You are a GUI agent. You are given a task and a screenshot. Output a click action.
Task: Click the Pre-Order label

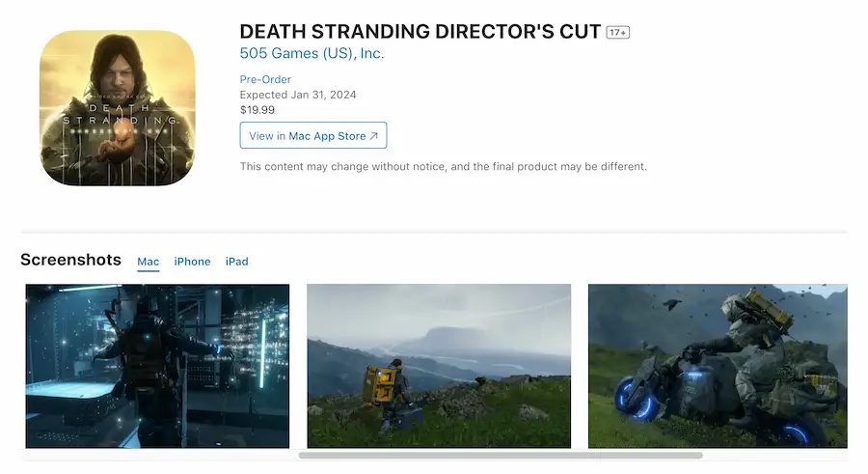point(265,79)
